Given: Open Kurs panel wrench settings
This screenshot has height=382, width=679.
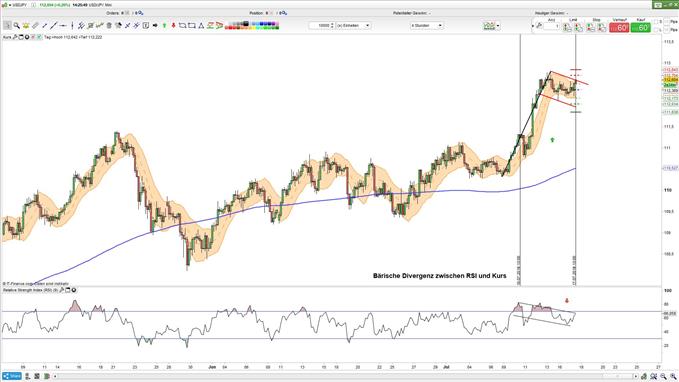Looking at the screenshot, I should point(15,37).
